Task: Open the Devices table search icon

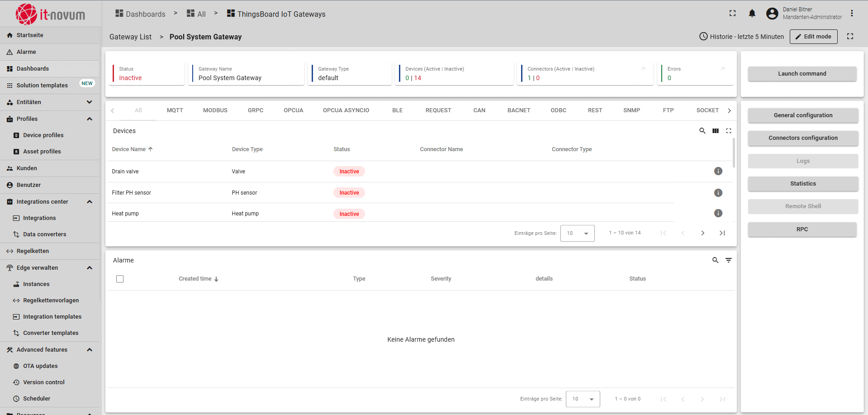Action: 702,131
